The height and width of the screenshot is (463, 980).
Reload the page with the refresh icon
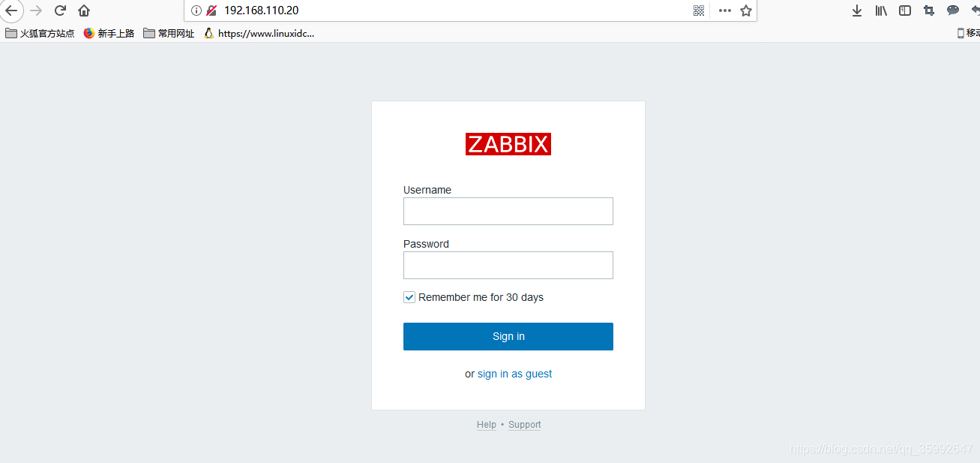click(61, 11)
